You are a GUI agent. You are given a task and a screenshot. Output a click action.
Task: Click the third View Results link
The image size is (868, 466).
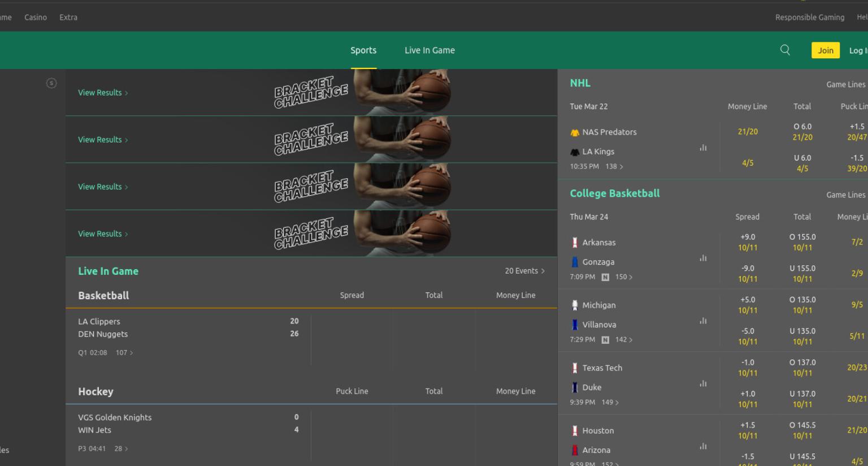(x=103, y=187)
